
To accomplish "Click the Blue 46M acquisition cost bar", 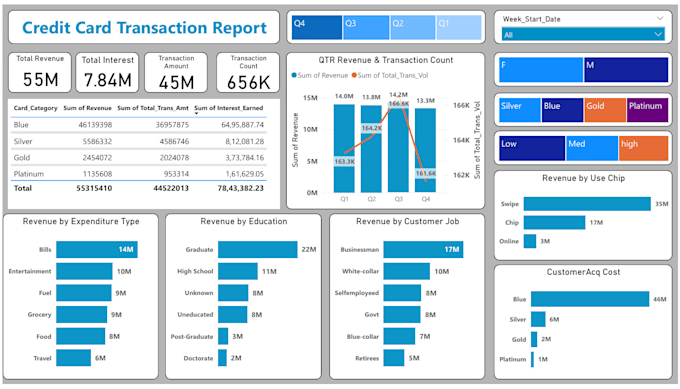I will pos(590,299).
